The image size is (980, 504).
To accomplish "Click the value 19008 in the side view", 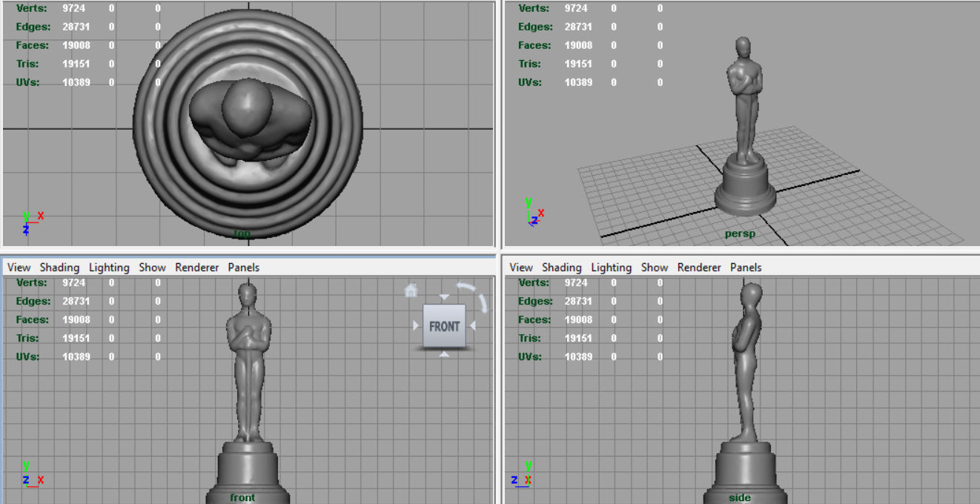I will tap(578, 319).
